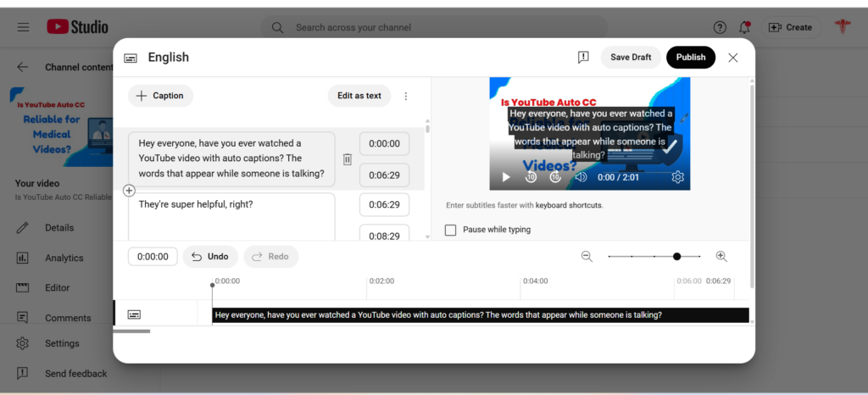Publish the English subtitles
This screenshot has width=868, height=395.
[x=691, y=58]
